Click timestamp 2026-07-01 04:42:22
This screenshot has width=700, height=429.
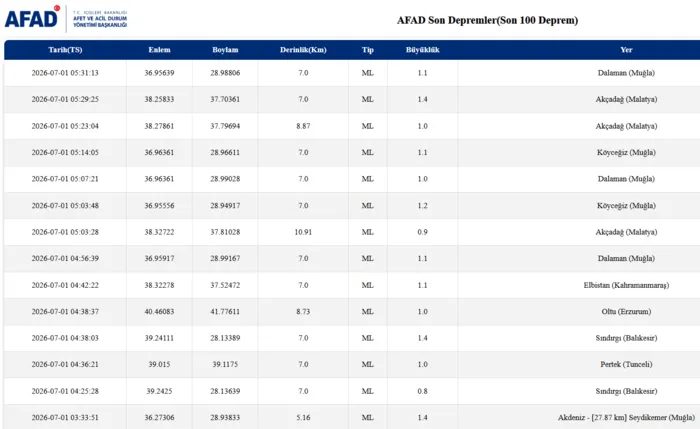(65, 285)
